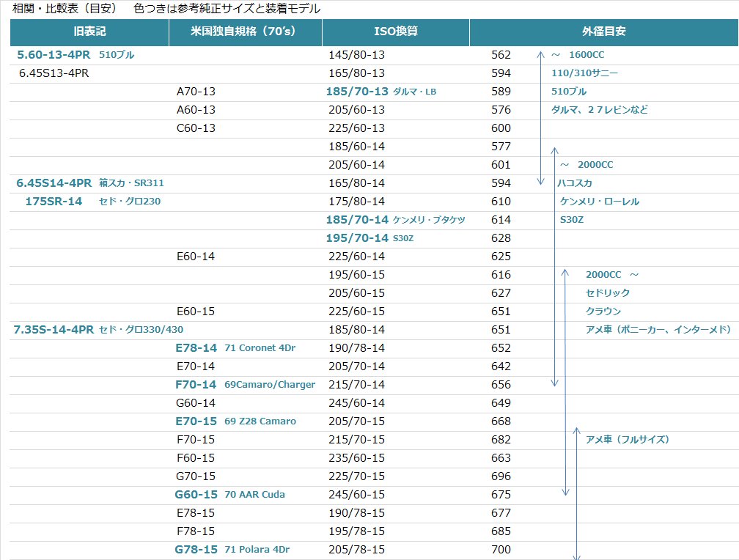Click the クラウン label
The image size is (739, 560).
(603, 312)
